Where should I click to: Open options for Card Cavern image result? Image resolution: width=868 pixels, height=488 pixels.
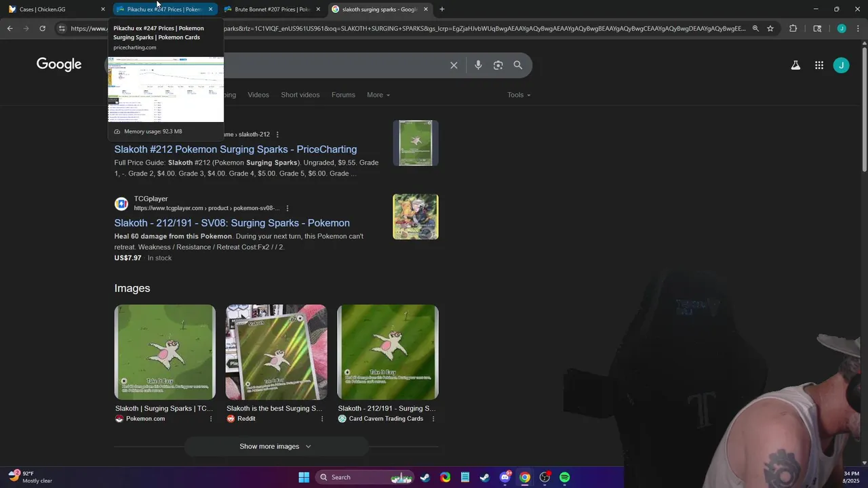(x=433, y=419)
